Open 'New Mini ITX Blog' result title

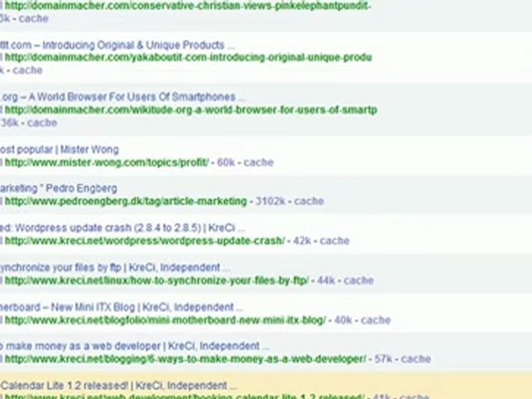(x=121, y=308)
